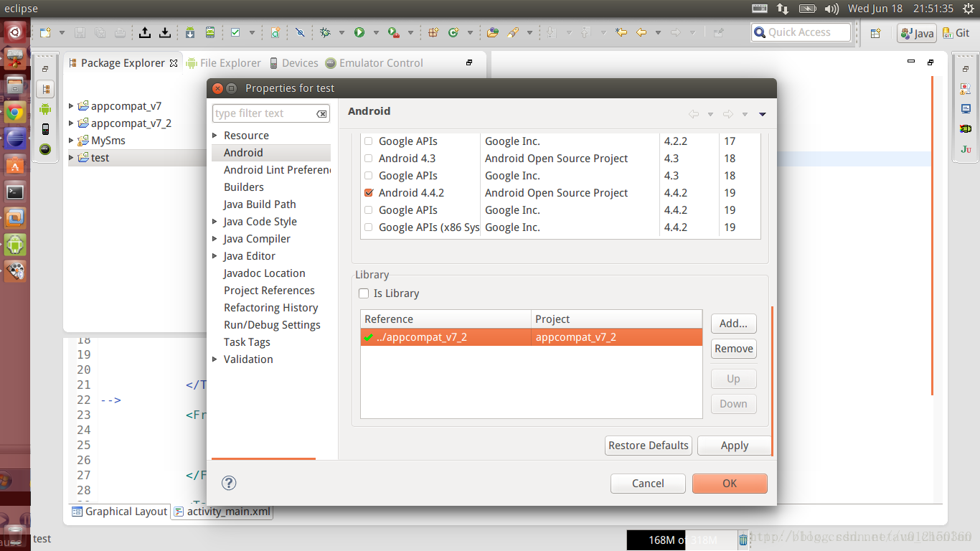Click the help question mark in the dialog

[x=229, y=483]
